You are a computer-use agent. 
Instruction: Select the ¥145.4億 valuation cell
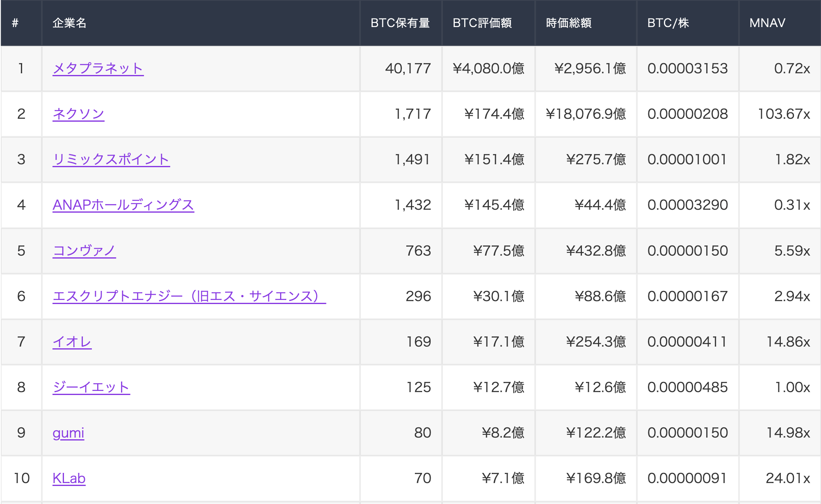(x=488, y=205)
